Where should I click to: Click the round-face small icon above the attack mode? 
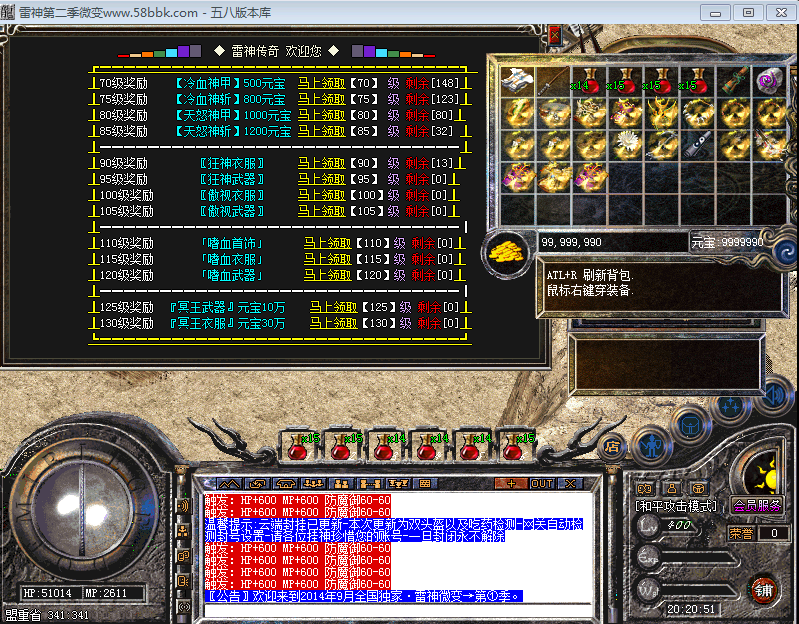pos(699,489)
